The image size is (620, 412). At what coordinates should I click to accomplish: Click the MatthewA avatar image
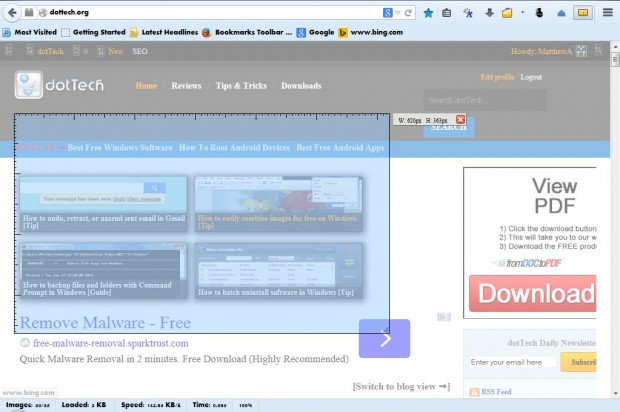581,51
